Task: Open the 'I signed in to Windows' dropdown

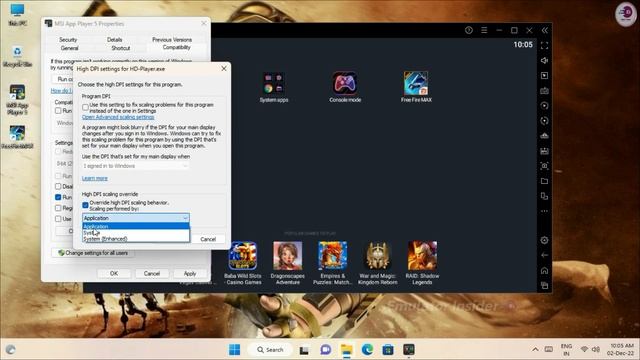Action: pos(136,166)
